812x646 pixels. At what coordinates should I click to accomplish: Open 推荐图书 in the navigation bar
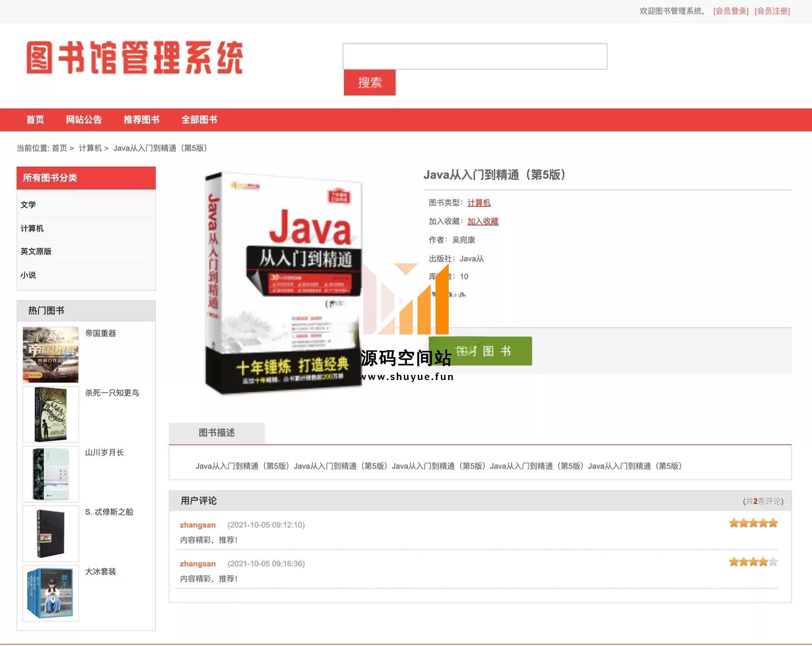point(141,120)
